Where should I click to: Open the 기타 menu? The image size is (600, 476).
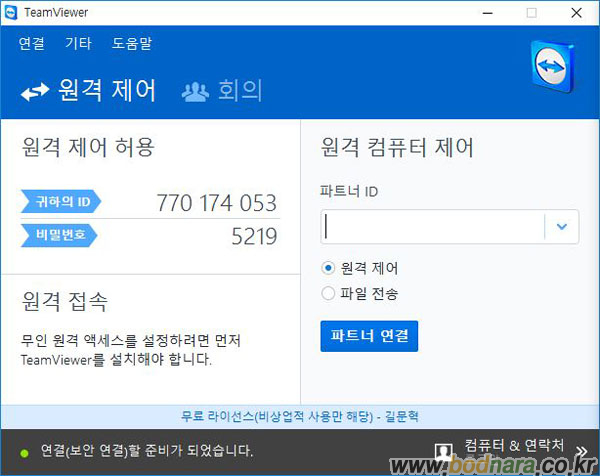(78, 43)
